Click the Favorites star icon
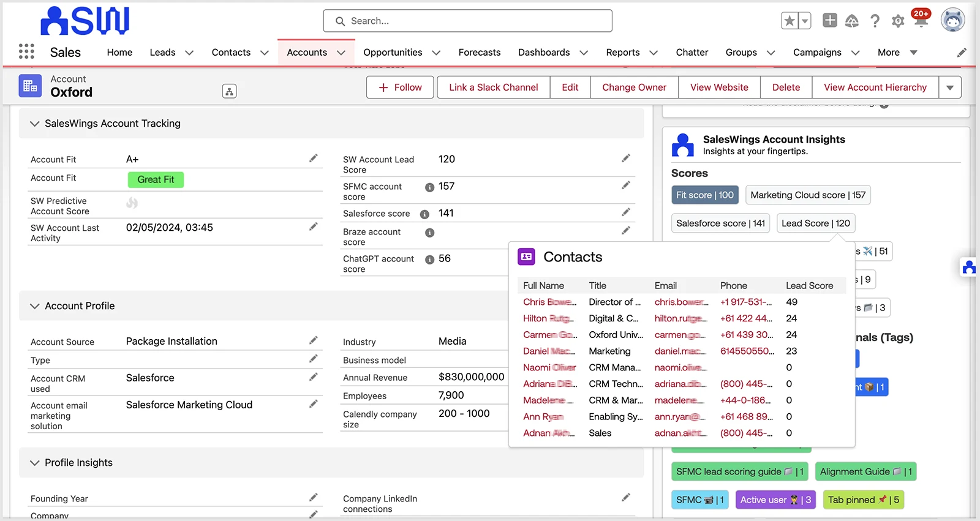 (790, 21)
